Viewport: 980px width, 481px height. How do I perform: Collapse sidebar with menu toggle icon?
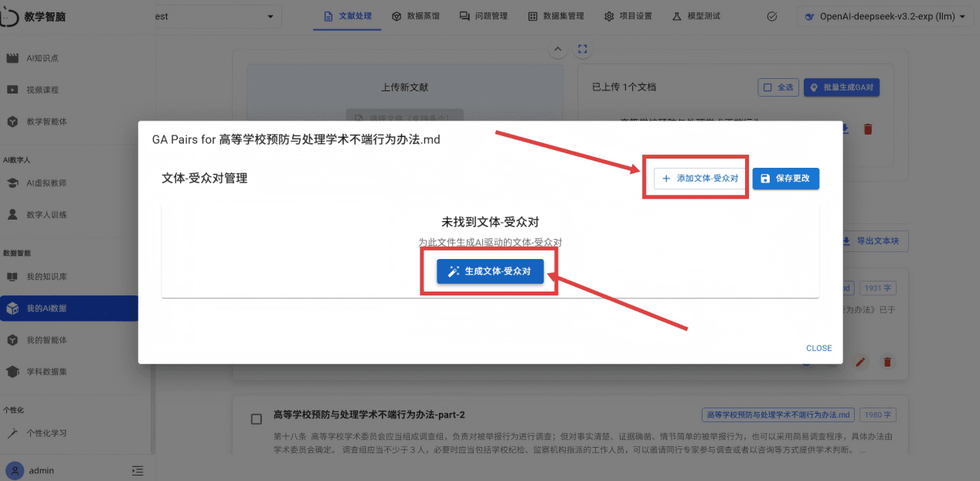pos(138,470)
